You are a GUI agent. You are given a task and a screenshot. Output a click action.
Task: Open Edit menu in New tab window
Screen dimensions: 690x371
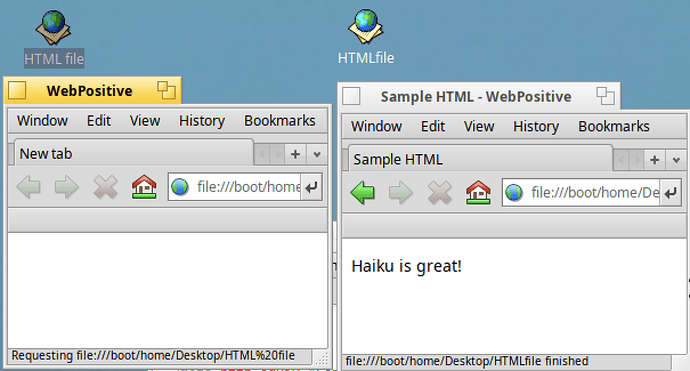pyautogui.click(x=99, y=121)
